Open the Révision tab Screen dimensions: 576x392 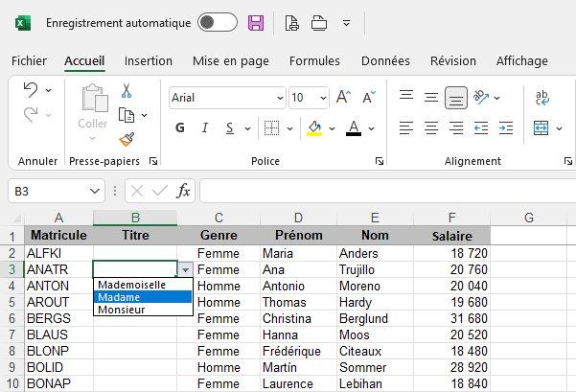(x=453, y=61)
